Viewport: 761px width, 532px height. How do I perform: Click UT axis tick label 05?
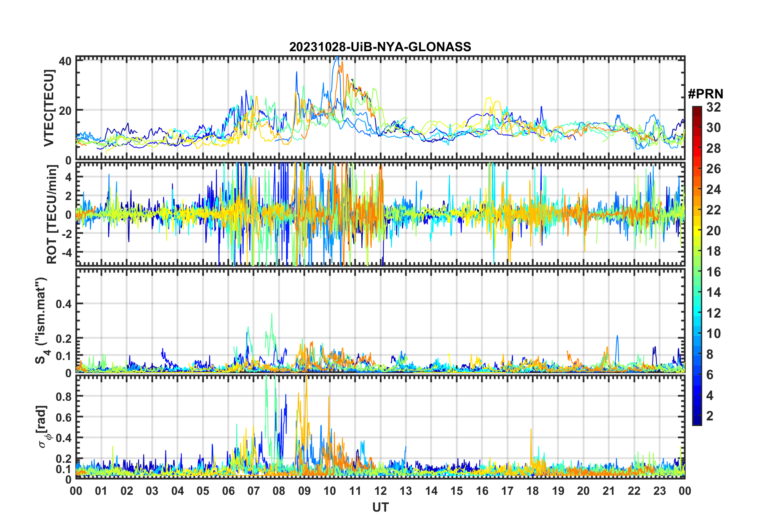pyautogui.click(x=203, y=491)
